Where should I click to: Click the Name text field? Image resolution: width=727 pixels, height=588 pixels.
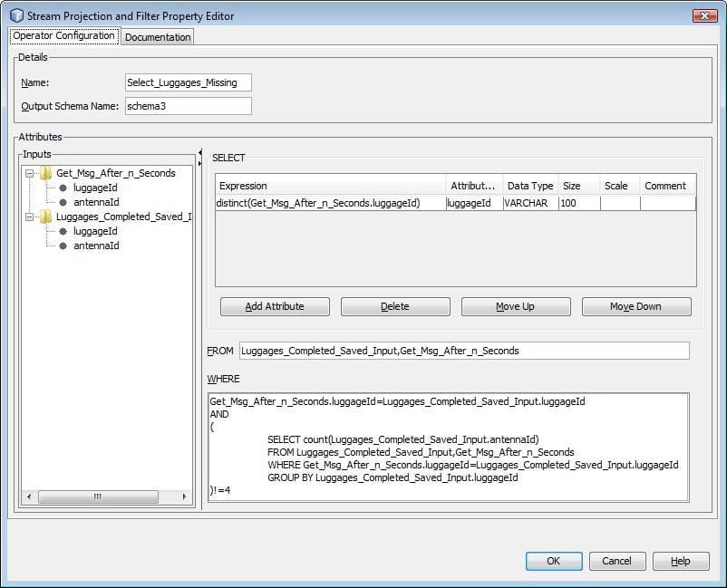188,82
